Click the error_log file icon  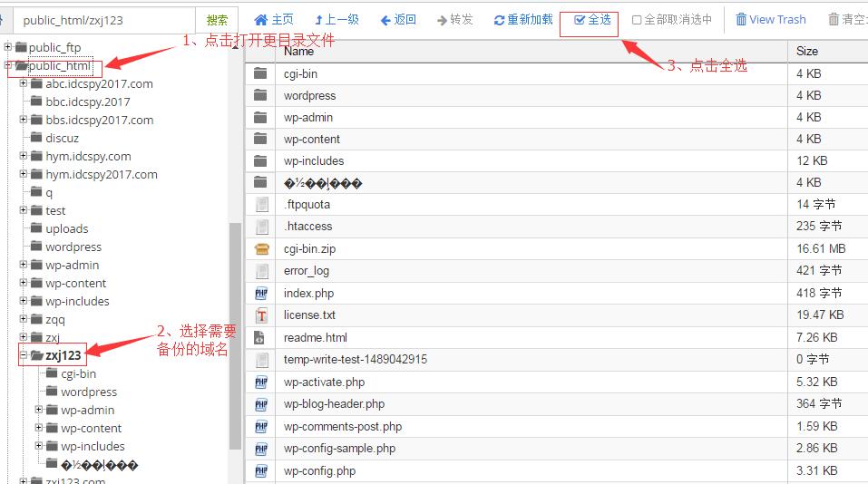tap(262, 270)
